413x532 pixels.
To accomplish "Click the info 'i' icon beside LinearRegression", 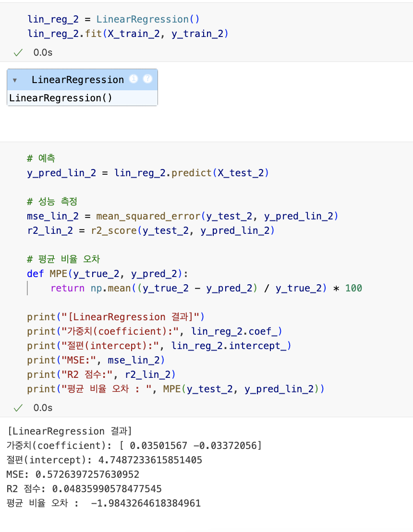I will [134, 79].
